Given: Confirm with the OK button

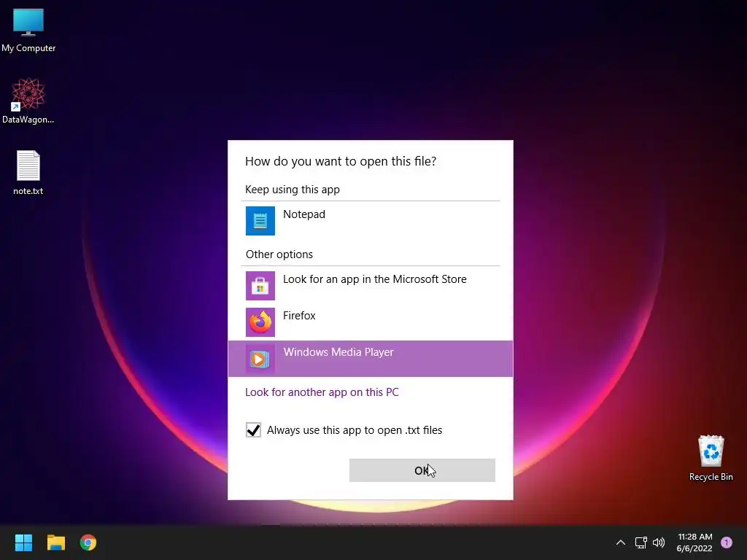Looking at the screenshot, I should [x=422, y=470].
